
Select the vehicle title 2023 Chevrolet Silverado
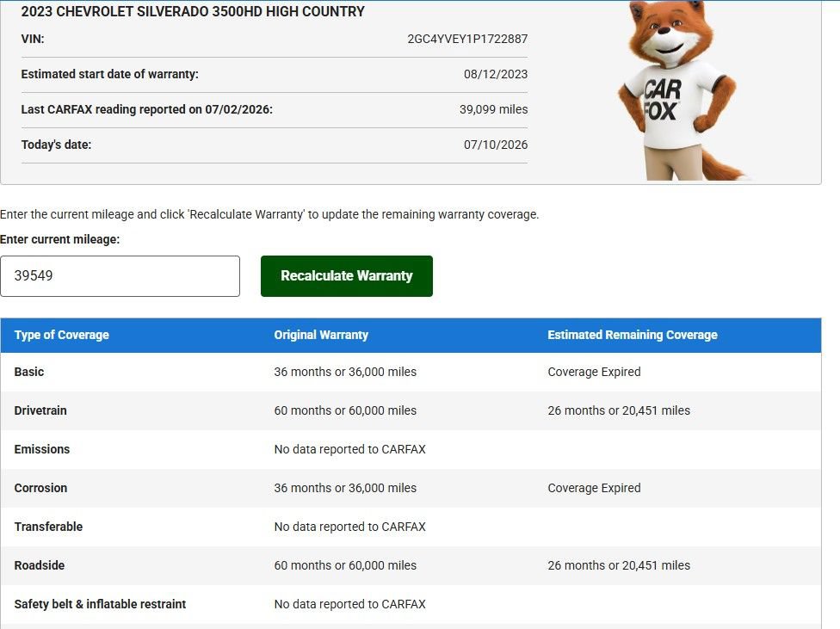coord(193,11)
